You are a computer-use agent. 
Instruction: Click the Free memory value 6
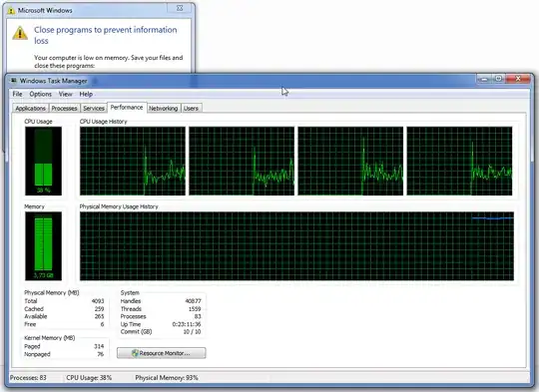coord(102,324)
